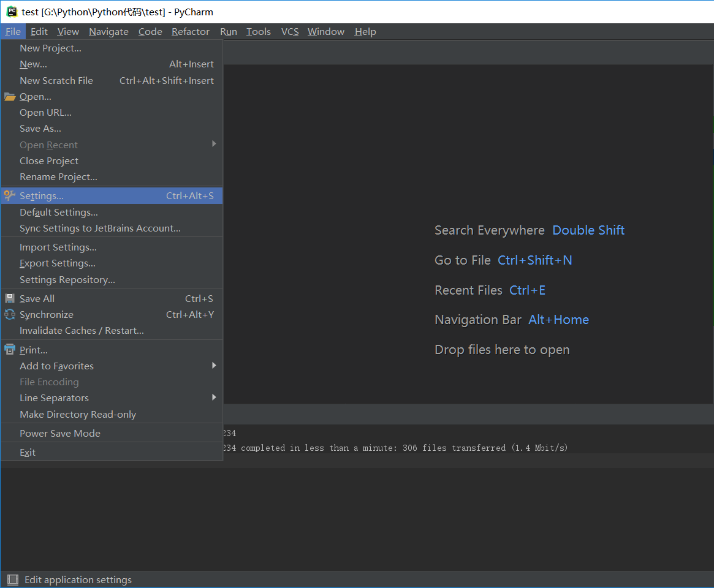Viewport: 714px width, 588px height.
Task: Choose Invalidate Caches / Restart...
Action: (112, 330)
